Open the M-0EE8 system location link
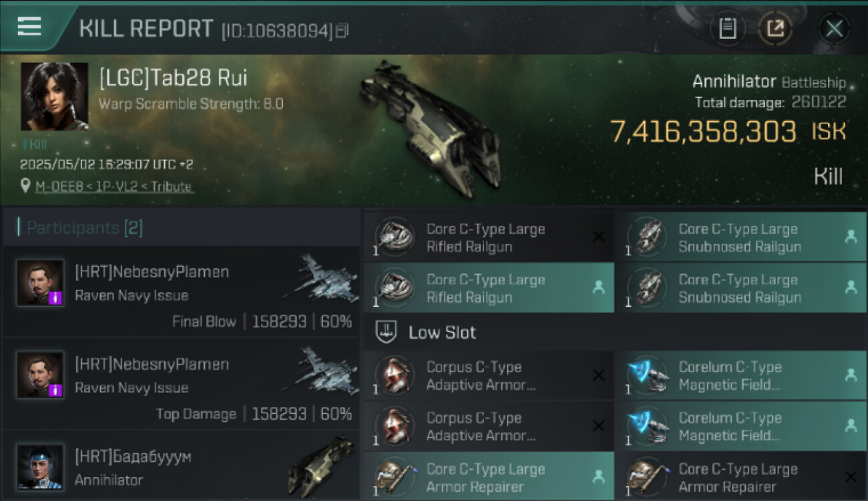This screenshot has width=868, height=501. pos(115,186)
